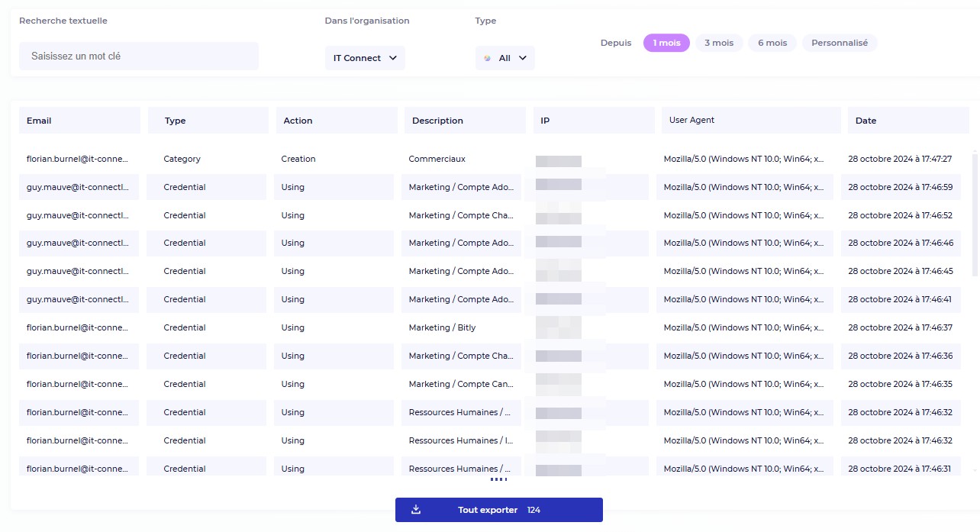Click the Description column header
The width and height of the screenshot is (980, 532).
(464, 121)
